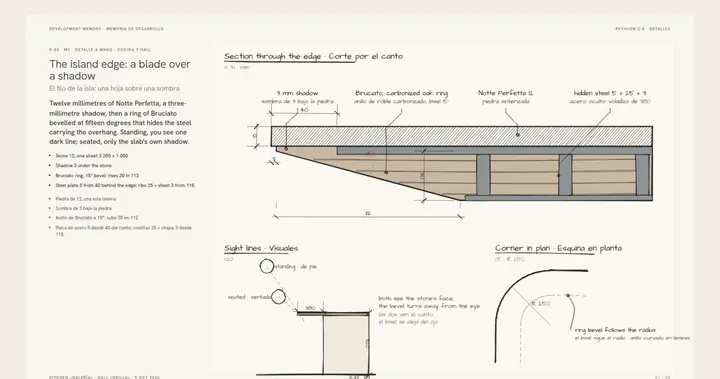The image size is (720, 379).
Task: Click bullet 'Placa de acero 5 desde 40 del canto'
Action: click(x=124, y=231)
